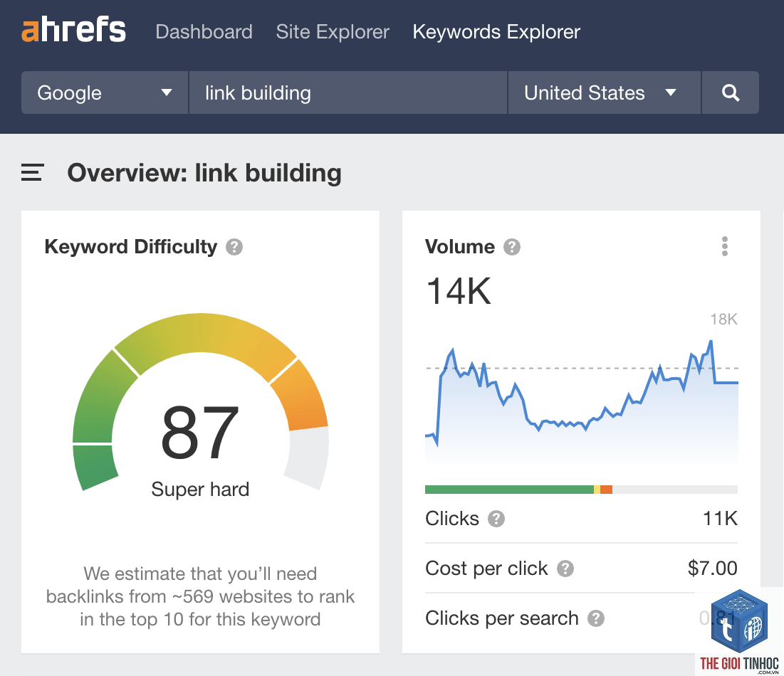Screen dimensions: 784x676
Task: Click the 'Super hard' label
Action: (x=200, y=489)
